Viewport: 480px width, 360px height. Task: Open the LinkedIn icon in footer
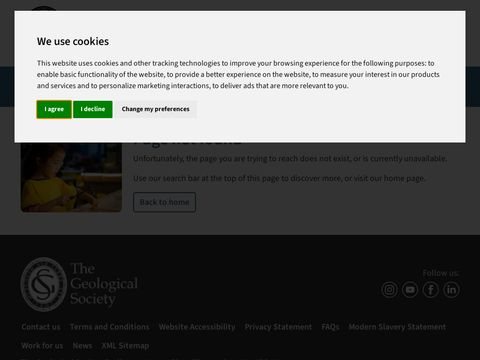(x=451, y=290)
